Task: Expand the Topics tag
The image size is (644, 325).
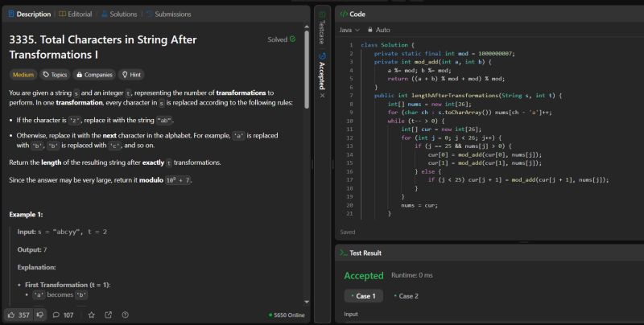Action: point(55,74)
